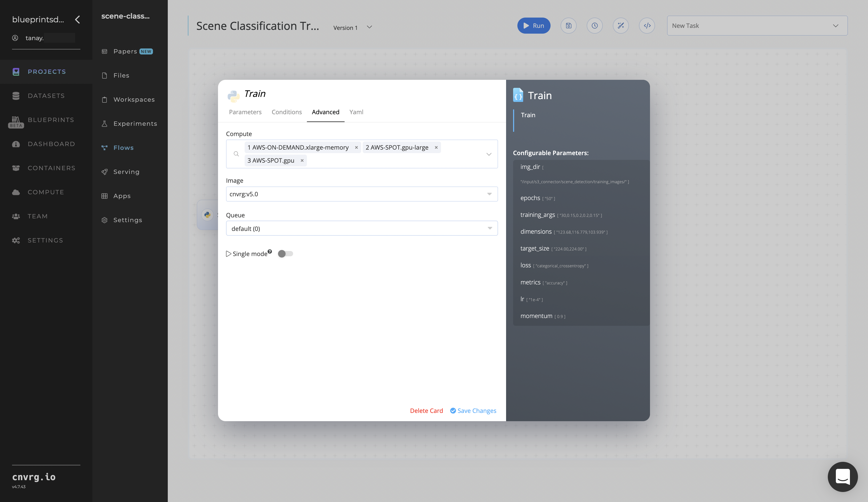Remove AWS-ON-DEMAND.xlarge-memory compute option
The width and height of the screenshot is (868, 502).
(x=356, y=147)
